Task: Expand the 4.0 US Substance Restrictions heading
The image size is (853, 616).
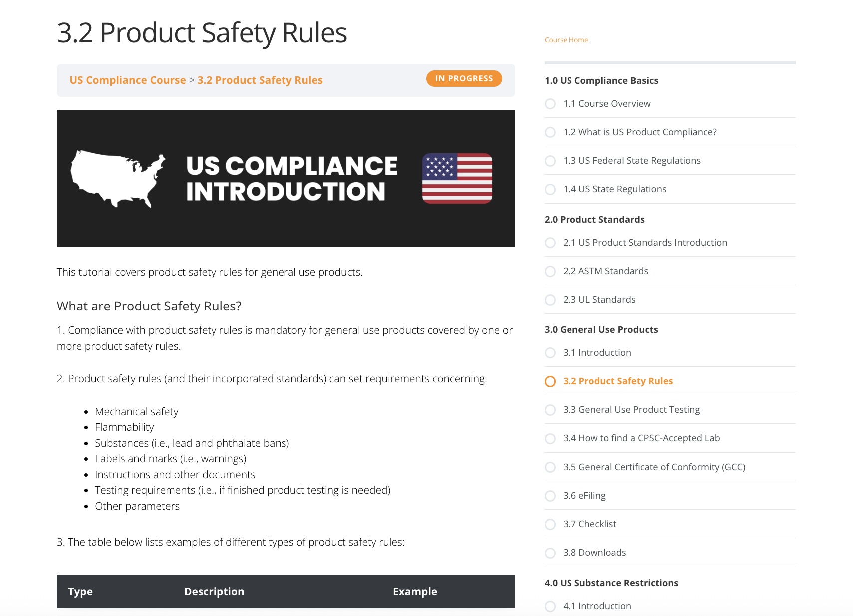Action: tap(611, 583)
